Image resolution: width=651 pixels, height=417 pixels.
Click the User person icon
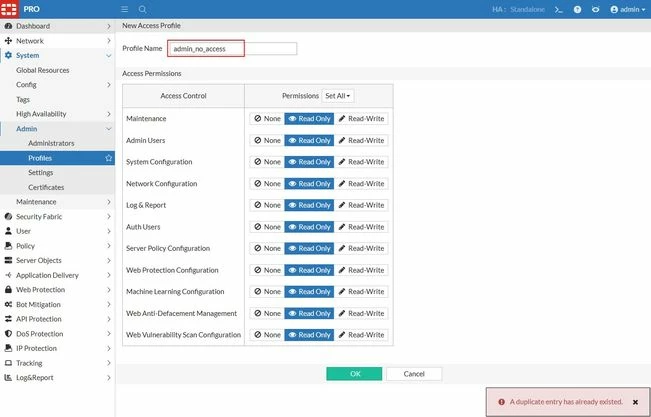point(8,231)
